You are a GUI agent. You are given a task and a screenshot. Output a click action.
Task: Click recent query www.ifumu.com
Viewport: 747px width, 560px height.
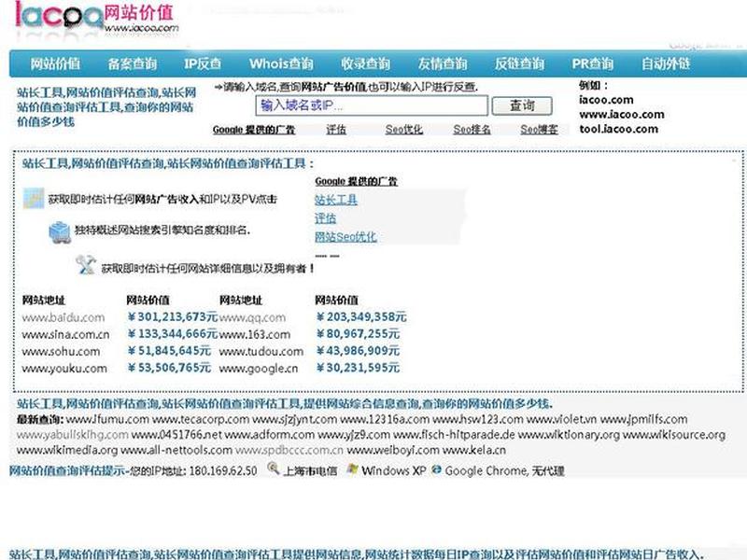pos(107,419)
